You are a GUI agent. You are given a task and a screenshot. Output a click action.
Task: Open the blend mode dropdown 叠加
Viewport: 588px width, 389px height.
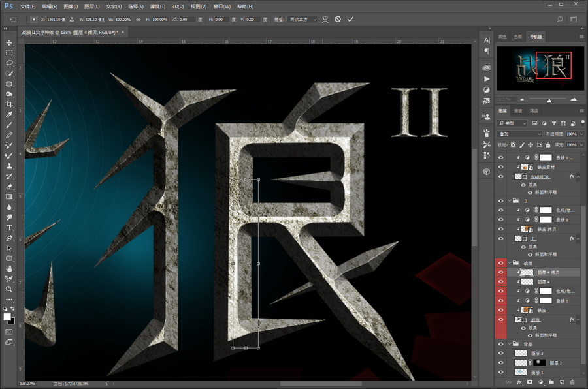pyautogui.click(x=520, y=134)
